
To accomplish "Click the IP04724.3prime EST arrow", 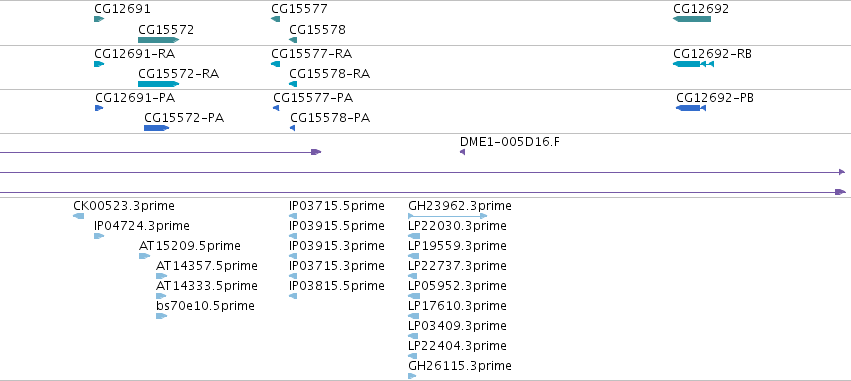I will pos(99,236).
